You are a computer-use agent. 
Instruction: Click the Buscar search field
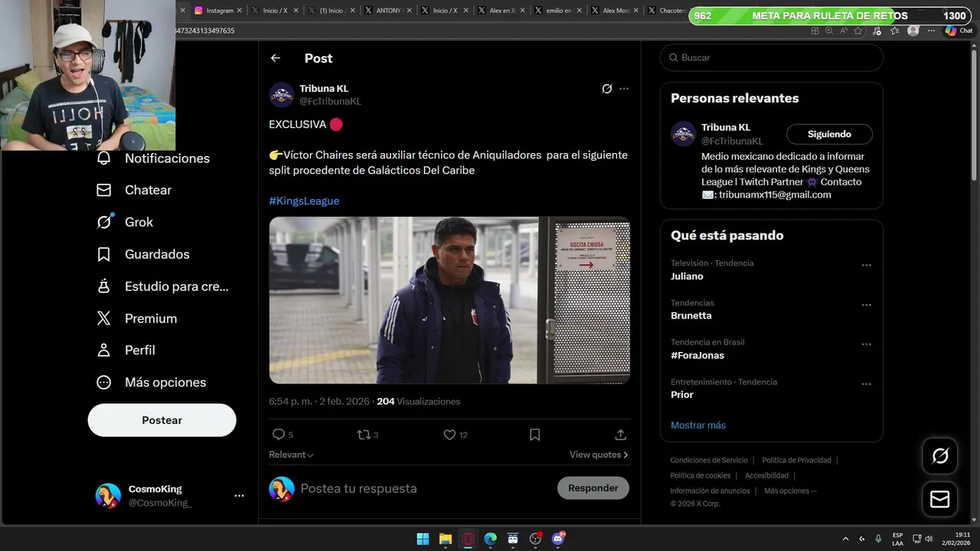[x=772, y=57]
